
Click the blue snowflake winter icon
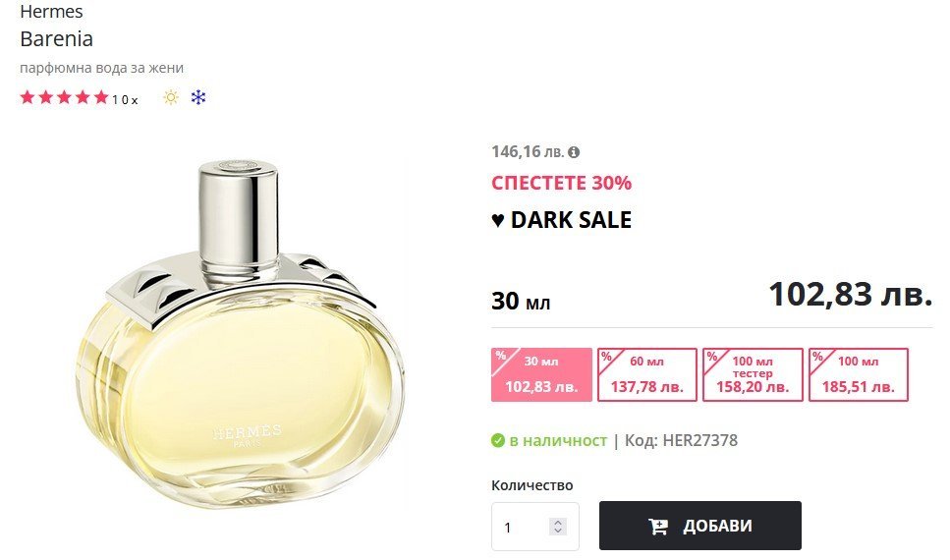click(x=198, y=97)
